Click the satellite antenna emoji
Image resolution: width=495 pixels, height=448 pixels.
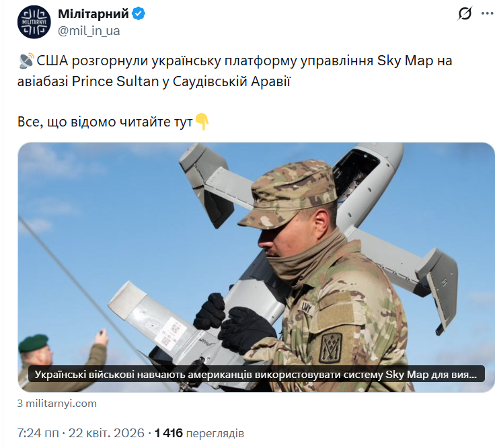(26, 61)
